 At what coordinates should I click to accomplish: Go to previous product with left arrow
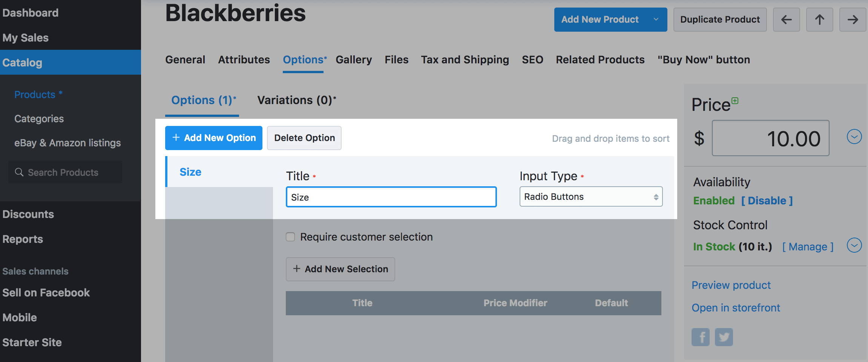[x=786, y=20]
